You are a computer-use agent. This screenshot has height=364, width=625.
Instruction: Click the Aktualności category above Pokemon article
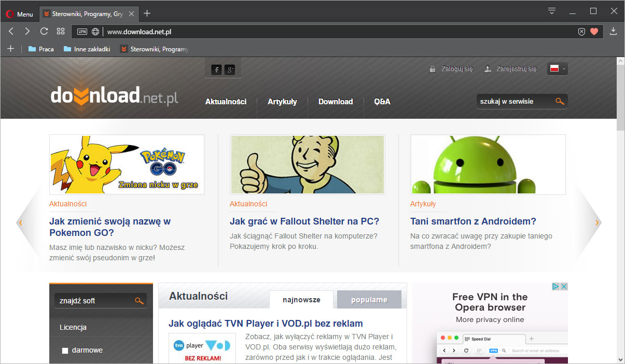coord(68,204)
